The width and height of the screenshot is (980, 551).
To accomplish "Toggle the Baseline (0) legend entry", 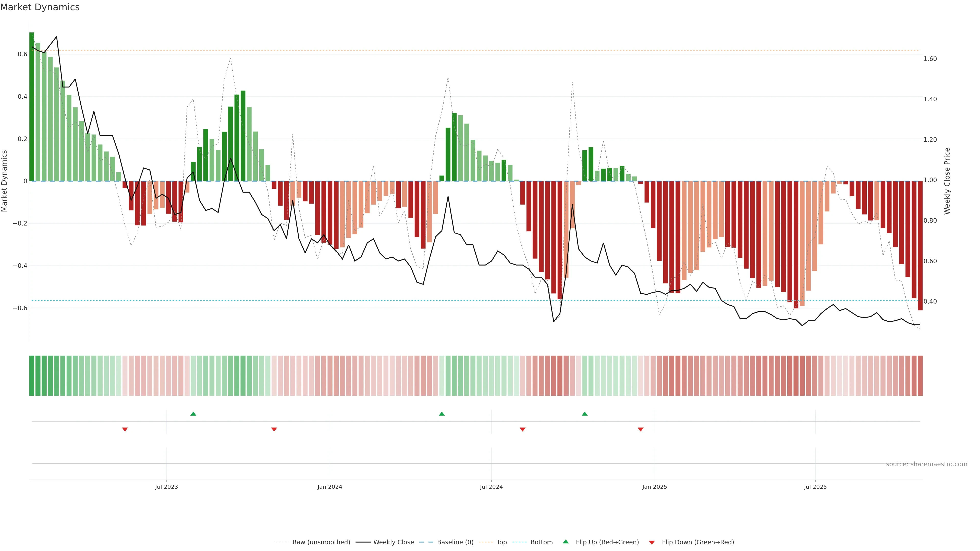I will pyautogui.click(x=455, y=542).
